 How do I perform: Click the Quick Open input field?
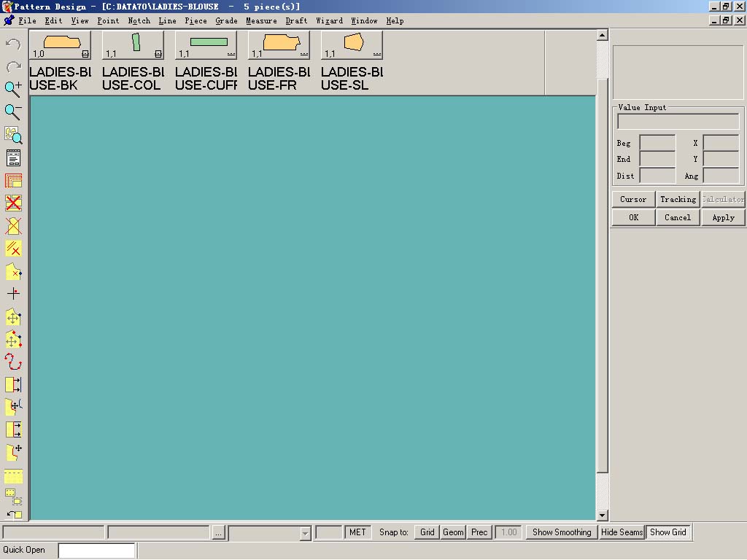(96, 550)
